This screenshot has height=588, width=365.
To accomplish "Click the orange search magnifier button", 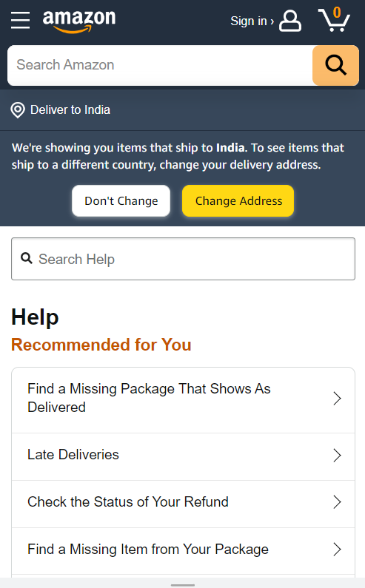I will tap(335, 65).
